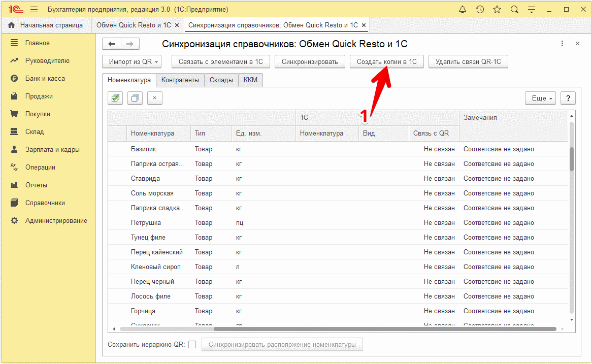Select the Петрушка row
This screenshot has height=364, width=592.
point(338,223)
